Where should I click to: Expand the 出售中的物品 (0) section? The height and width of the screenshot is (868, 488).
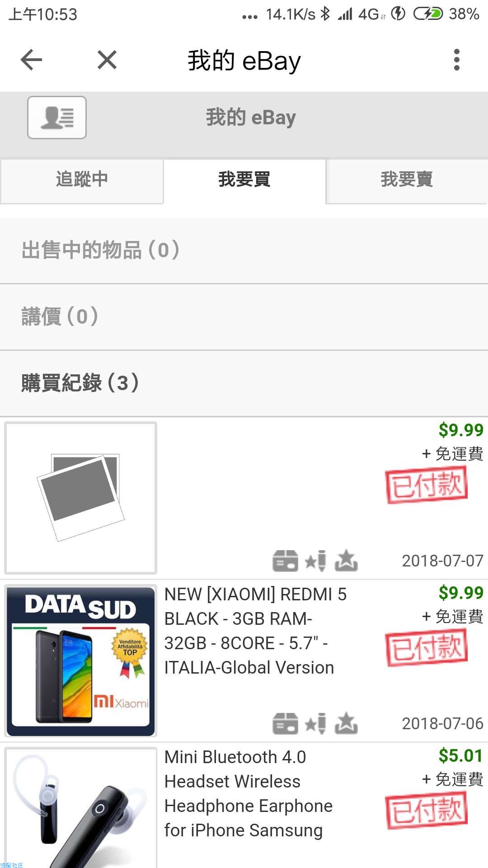tap(244, 250)
